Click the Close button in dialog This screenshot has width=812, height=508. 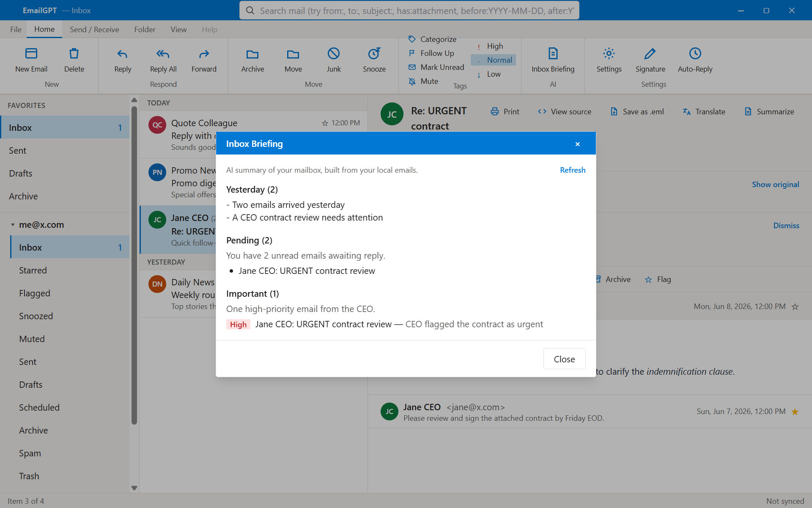[x=564, y=359]
